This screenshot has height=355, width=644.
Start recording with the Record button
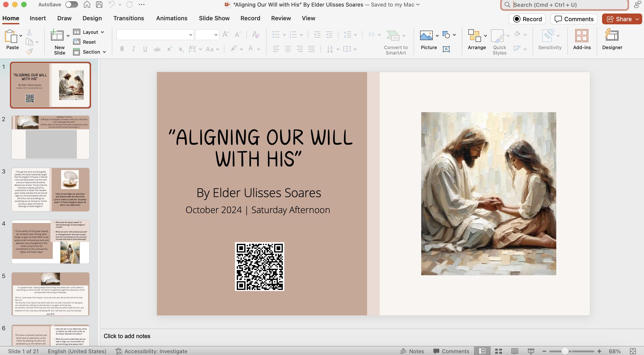tap(527, 19)
